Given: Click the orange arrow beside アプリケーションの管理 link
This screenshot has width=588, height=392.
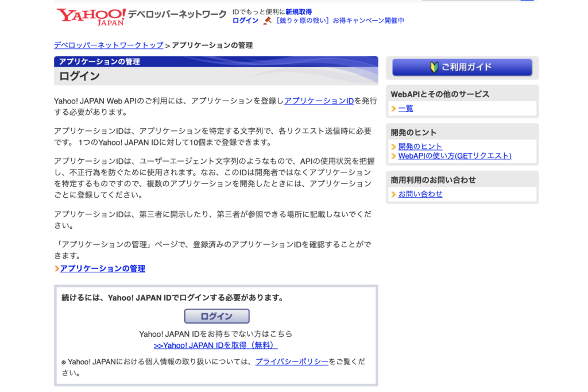Looking at the screenshot, I should coord(57,268).
